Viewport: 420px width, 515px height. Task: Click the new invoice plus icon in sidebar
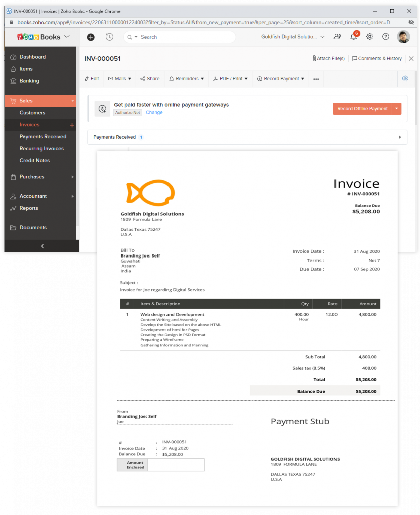click(72, 125)
